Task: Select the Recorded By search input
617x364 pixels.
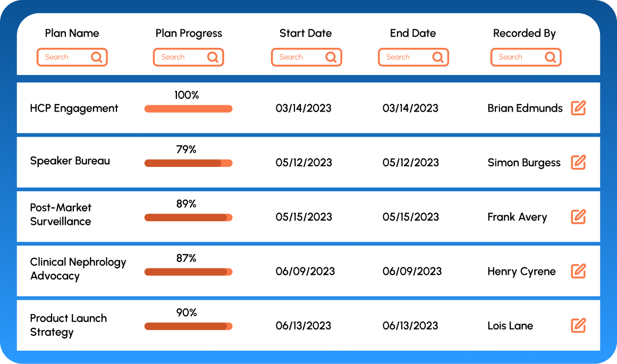Action: point(516,57)
